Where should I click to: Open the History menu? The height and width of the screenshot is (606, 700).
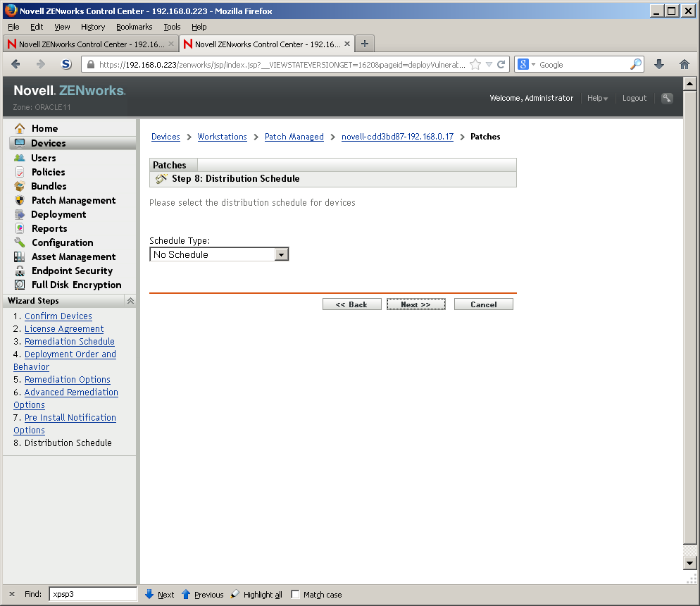coord(93,27)
